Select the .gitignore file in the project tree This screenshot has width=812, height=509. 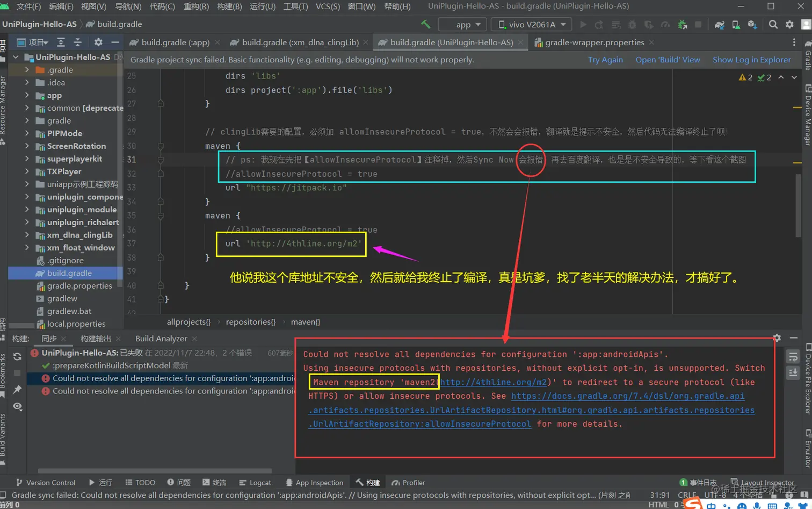point(65,261)
